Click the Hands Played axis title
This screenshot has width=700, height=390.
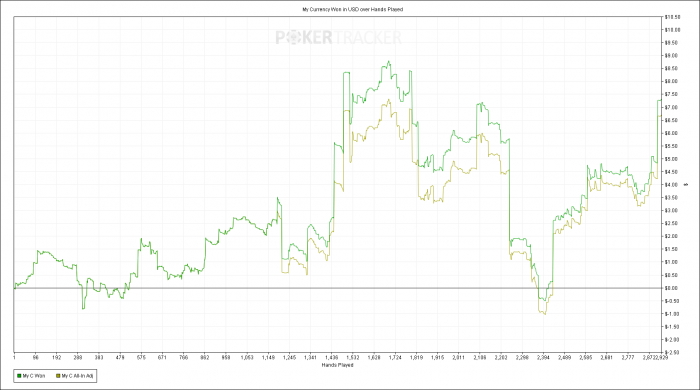[x=338, y=365]
